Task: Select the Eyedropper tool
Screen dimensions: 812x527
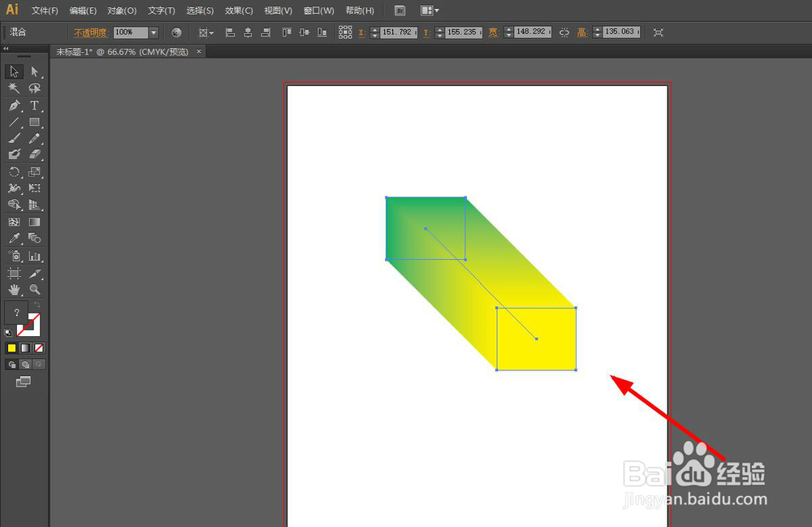Action: [14, 238]
